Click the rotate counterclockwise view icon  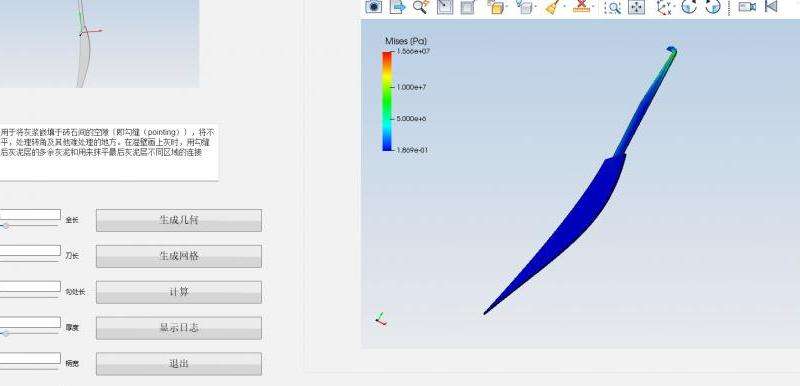click(x=689, y=7)
